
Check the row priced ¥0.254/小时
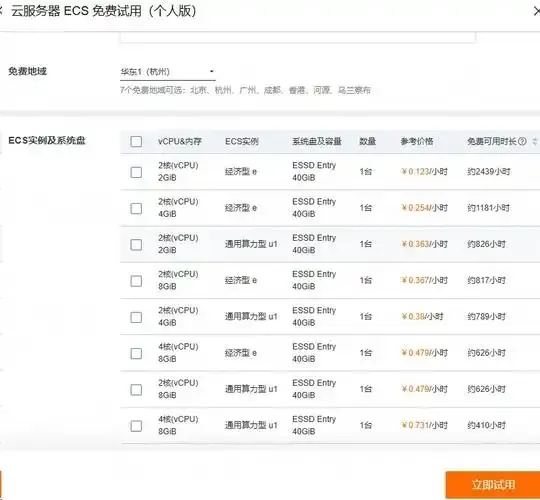(136, 208)
